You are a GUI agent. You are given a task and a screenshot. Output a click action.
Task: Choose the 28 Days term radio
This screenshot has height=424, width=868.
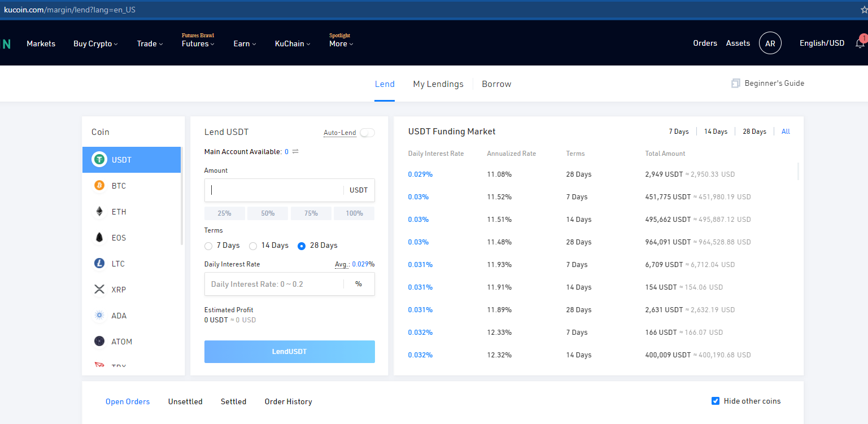302,246
